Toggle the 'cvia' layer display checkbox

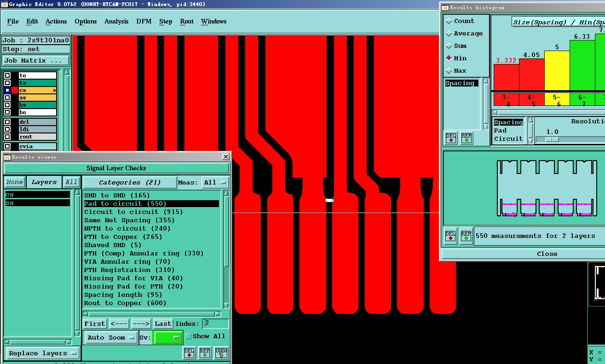tap(7, 146)
